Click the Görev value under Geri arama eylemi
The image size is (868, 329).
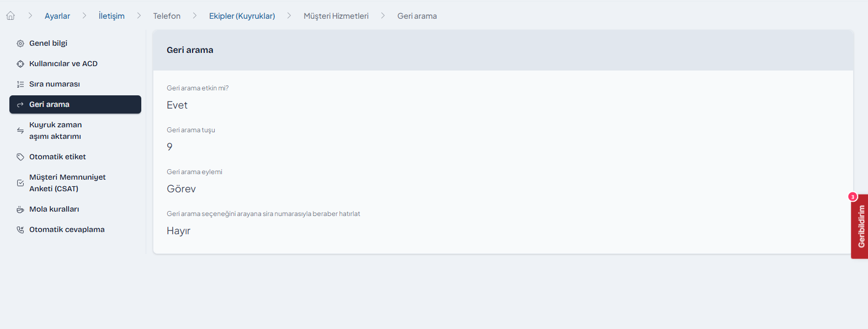point(181,189)
